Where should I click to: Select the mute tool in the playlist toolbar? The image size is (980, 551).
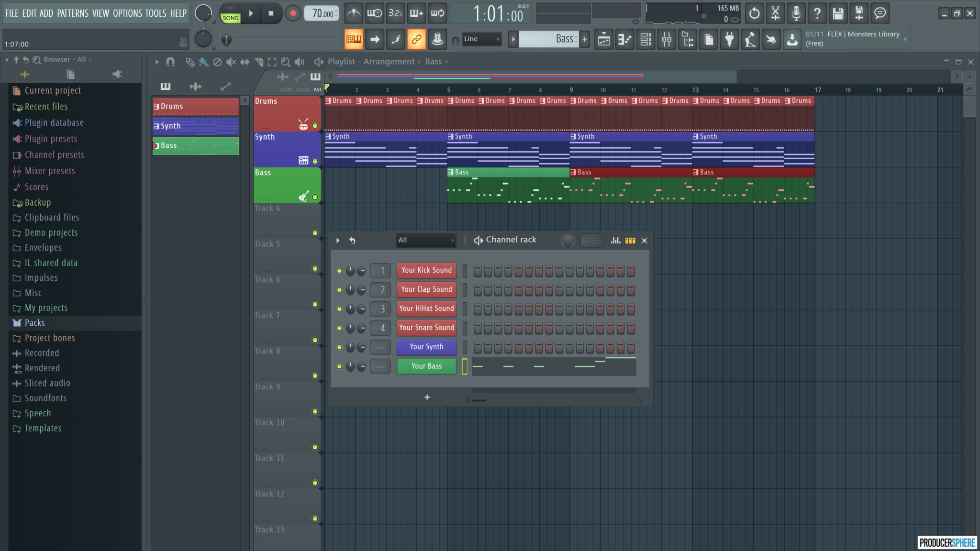231,62
